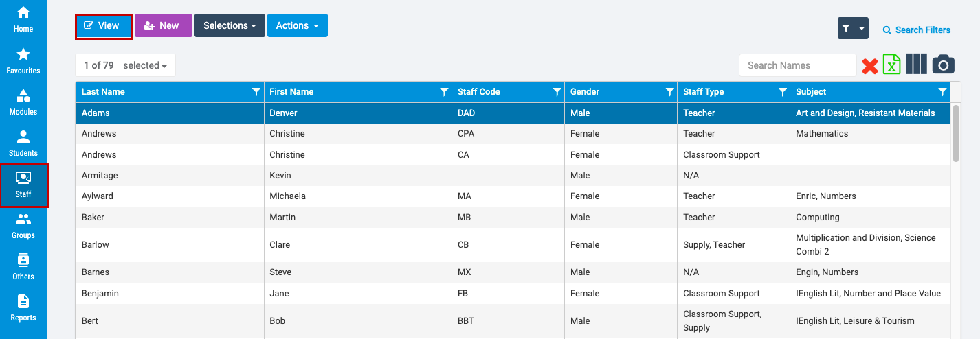Export the staff list to Excel

[x=891, y=65]
